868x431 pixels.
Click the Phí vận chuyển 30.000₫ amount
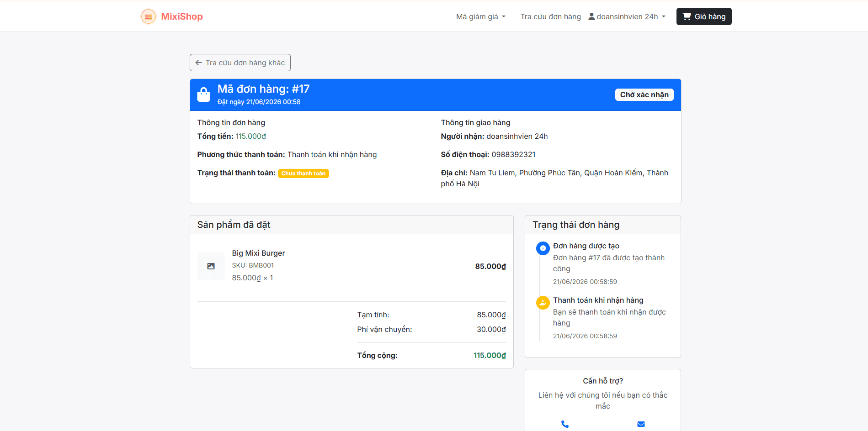tap(491, 329)
